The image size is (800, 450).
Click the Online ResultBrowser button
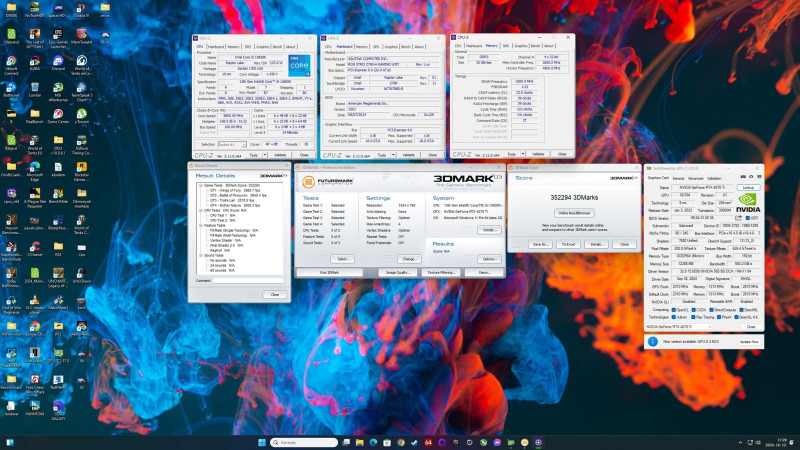pyautogui.click(x=574, y=213)
